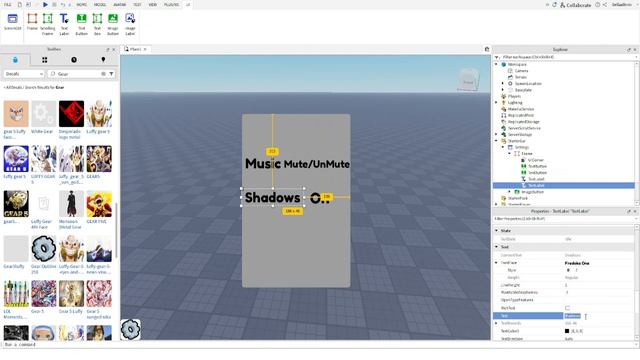
Task: Switch to the VIEW ribbon tab
Action: (153, 4)
